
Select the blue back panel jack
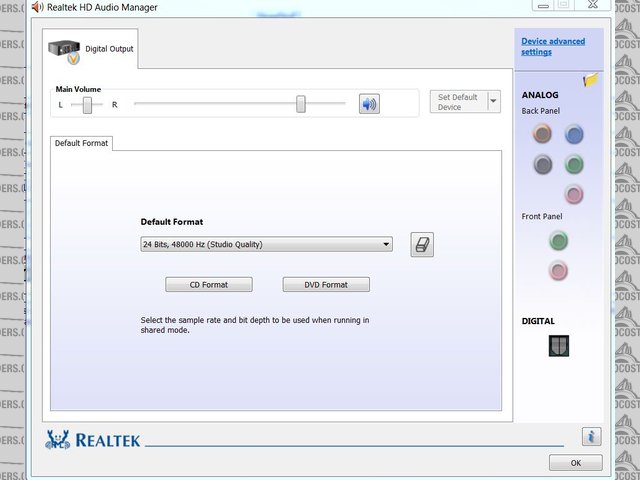(x=574, y=134)
